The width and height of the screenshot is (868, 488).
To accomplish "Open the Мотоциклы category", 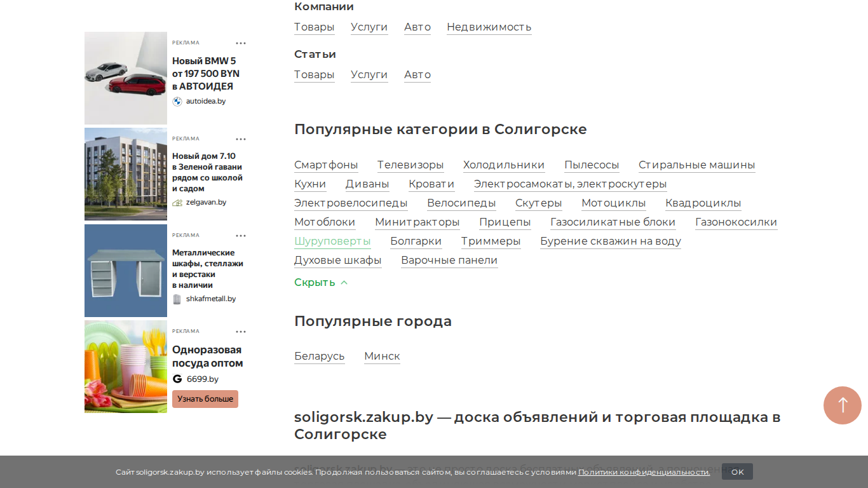I will coord(614,203).
